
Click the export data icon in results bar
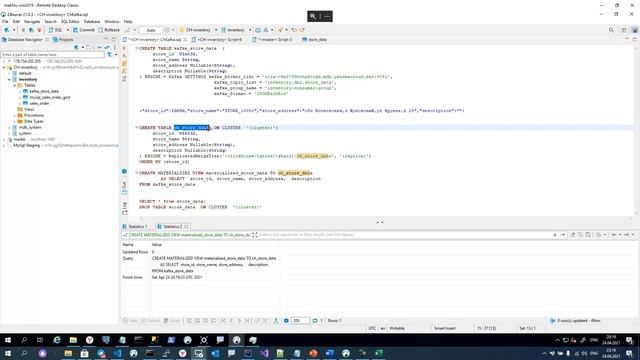pyautogui.click(x=276, y=321)
